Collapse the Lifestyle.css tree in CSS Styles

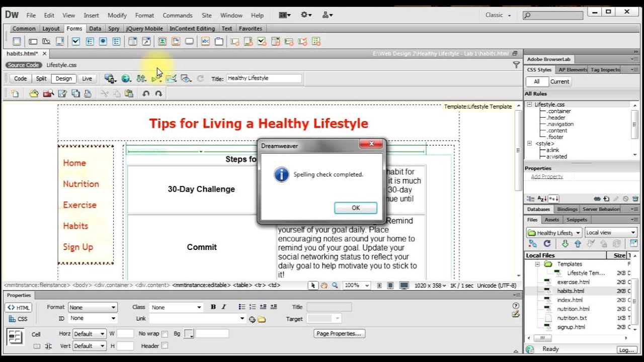tap(529, 105)
